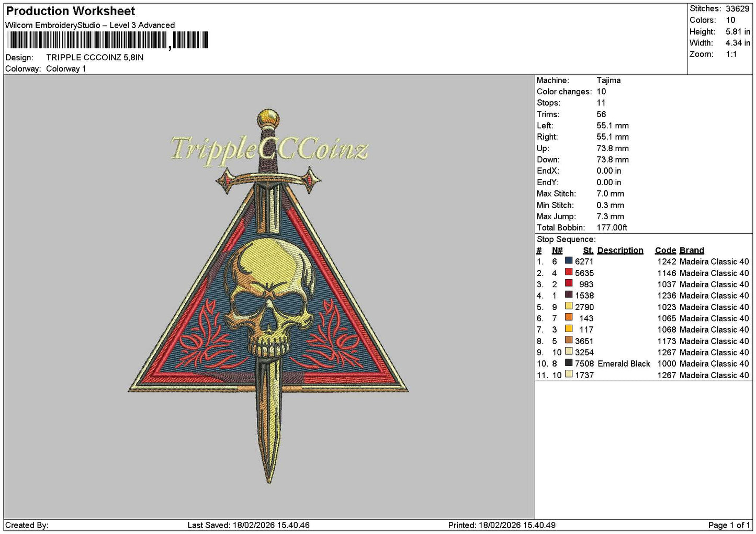
Task: Click the barcode under the subtitle
Action: [108, 40]
